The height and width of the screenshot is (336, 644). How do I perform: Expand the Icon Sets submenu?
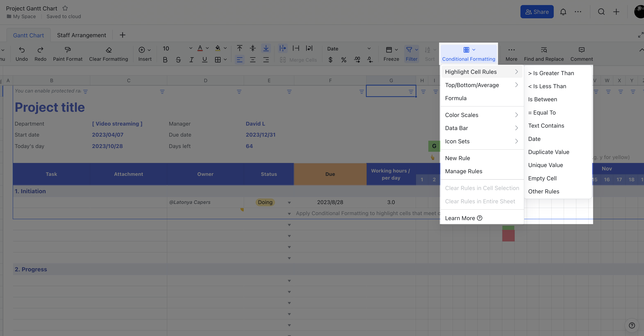[x=457, y=141]
